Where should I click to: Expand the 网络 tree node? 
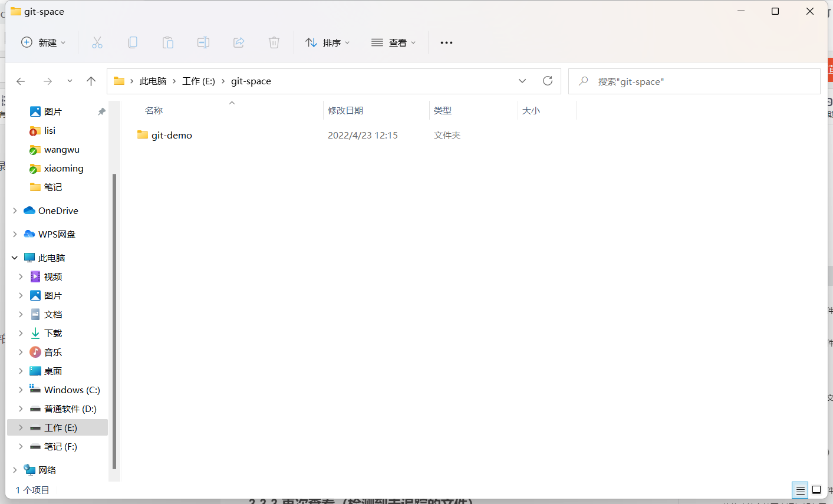[15, 470]
